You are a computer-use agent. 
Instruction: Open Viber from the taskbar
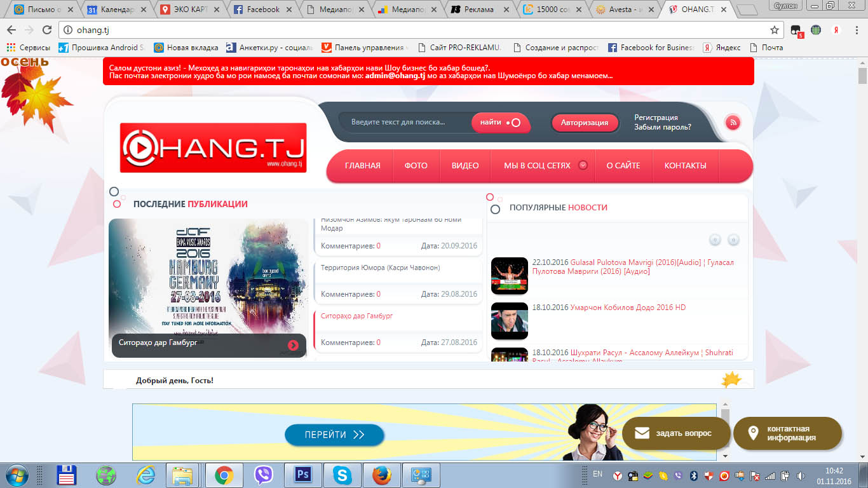(263, 475)
